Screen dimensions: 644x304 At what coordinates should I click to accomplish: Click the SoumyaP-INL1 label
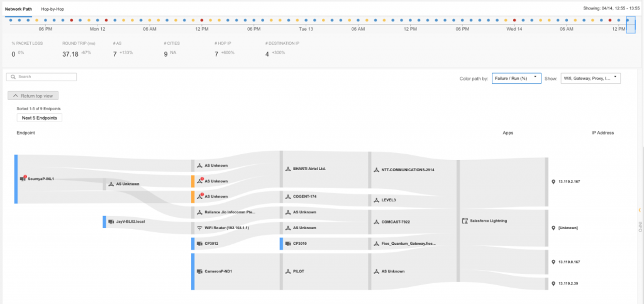tap(41, 179)
